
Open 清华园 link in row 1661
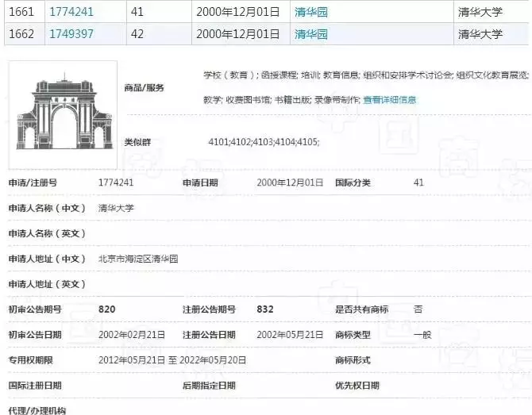[311, 12]
